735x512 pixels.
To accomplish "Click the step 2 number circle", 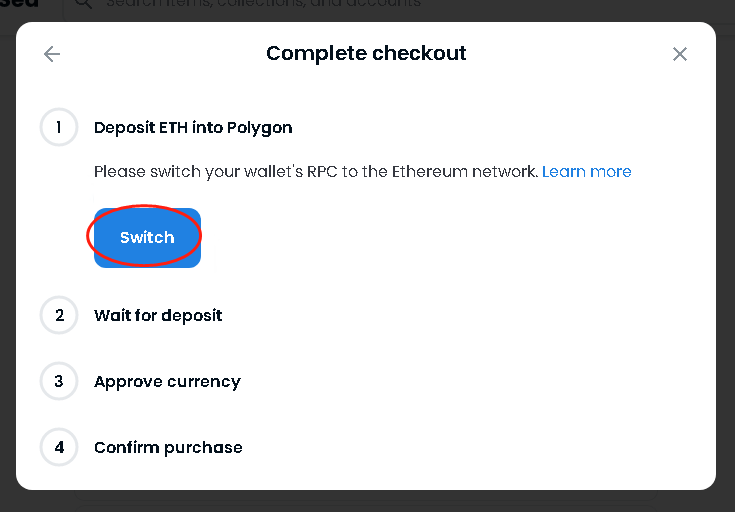I will (x=59, y=316).
